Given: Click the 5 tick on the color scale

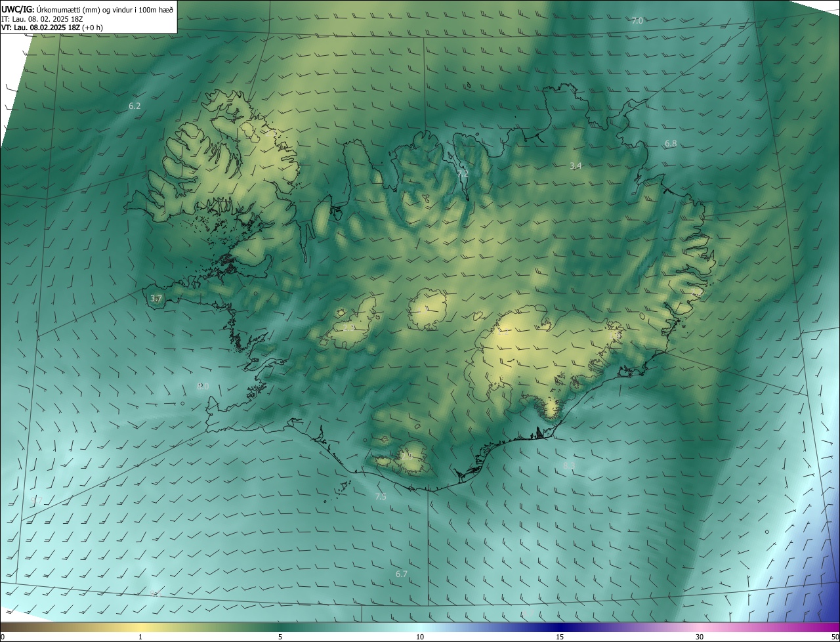Looking at the screenshot, I should [280, 637].
